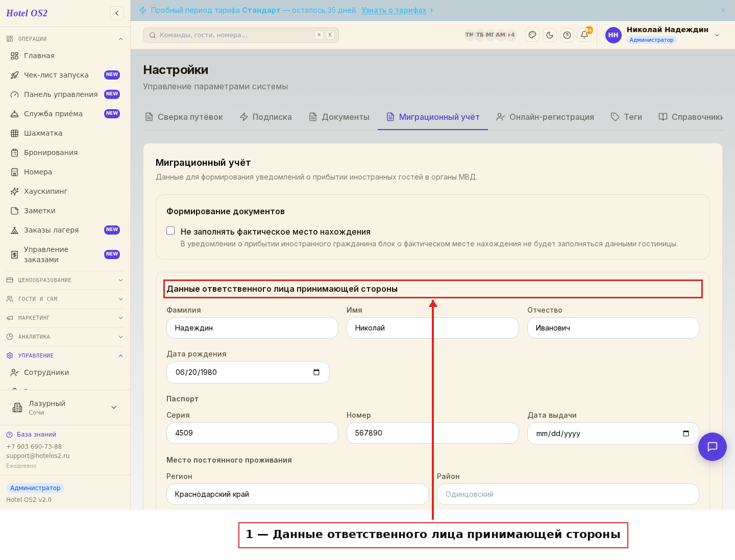Switch to Документы tab

pyautogui.click(x=339, y=117)
